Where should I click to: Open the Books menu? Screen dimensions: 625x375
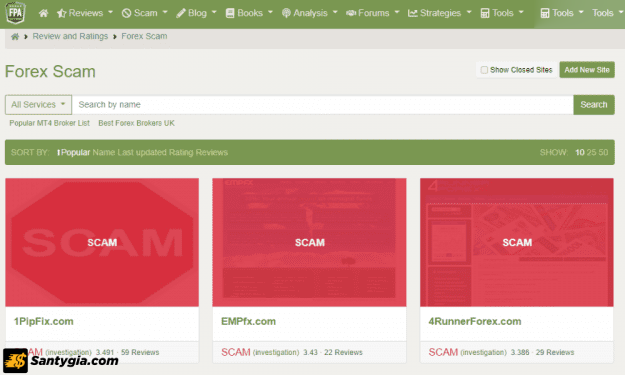(250, 13)
